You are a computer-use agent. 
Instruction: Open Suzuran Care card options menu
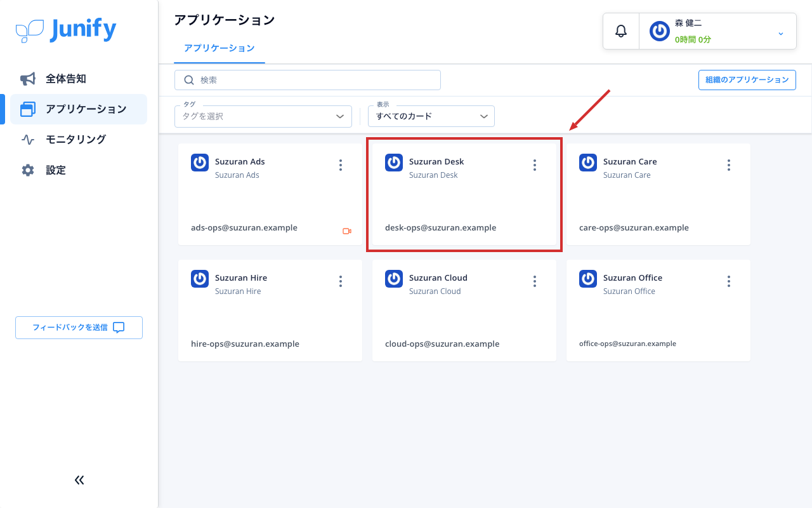(729, 165)
